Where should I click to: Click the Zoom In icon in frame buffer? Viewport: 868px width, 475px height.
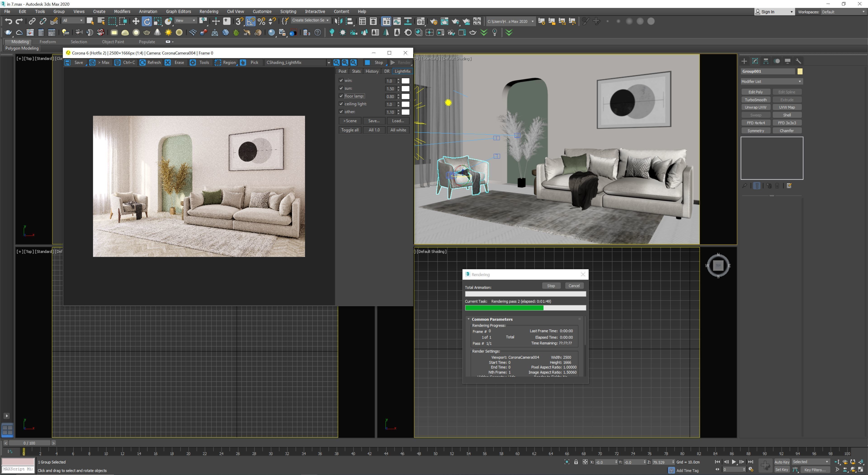tap(336, 62)
